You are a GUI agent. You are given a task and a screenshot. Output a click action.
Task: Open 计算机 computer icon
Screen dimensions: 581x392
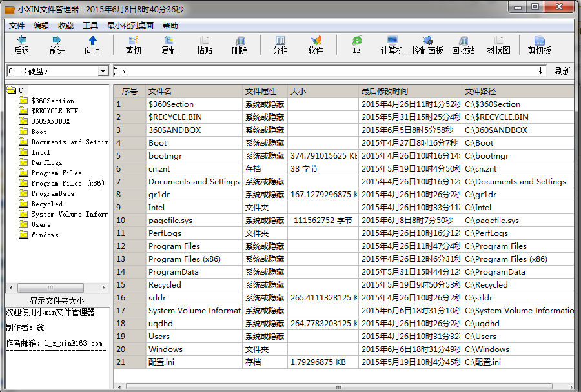pyautogui.click(x=392, y=45)
